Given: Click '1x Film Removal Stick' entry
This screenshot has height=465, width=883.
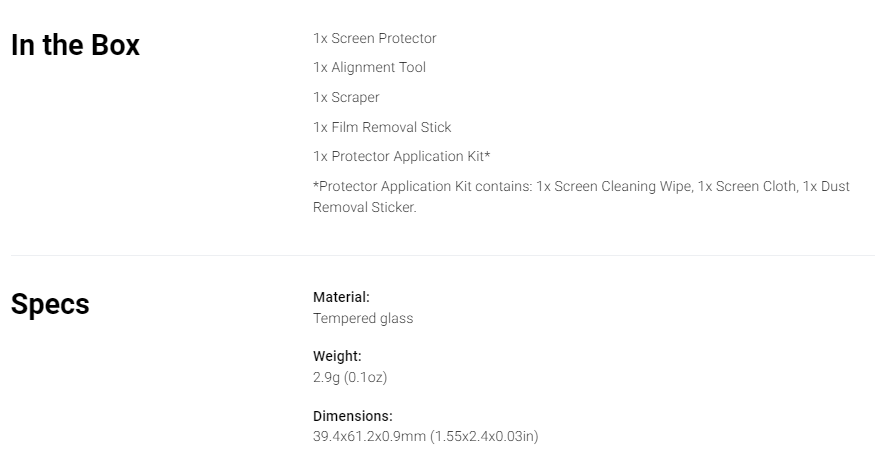Looking at the screenshot, I should click(382, 127).
